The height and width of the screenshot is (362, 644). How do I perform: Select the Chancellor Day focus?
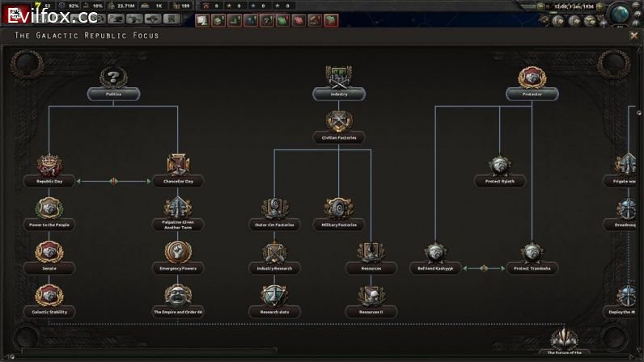pyautogui.click(x=178, y=166)
